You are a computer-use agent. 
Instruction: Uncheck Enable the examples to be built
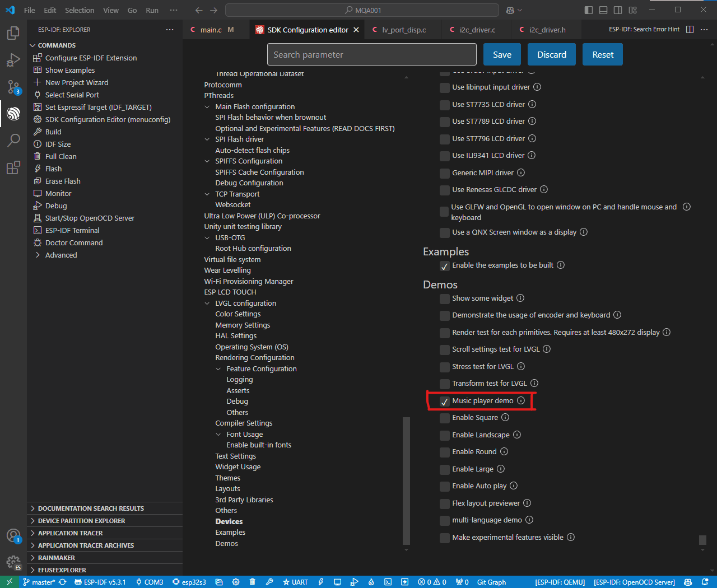tap(445, 265)
